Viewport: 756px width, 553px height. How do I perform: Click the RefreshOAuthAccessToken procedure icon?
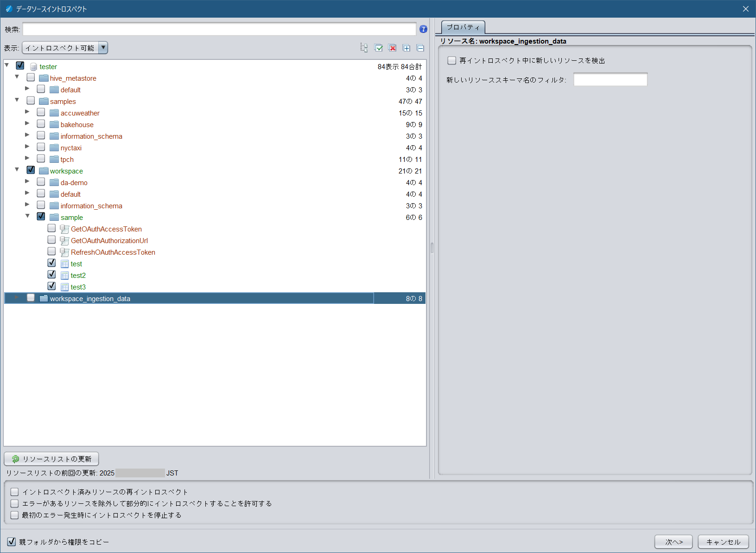[x=65, y=252]
